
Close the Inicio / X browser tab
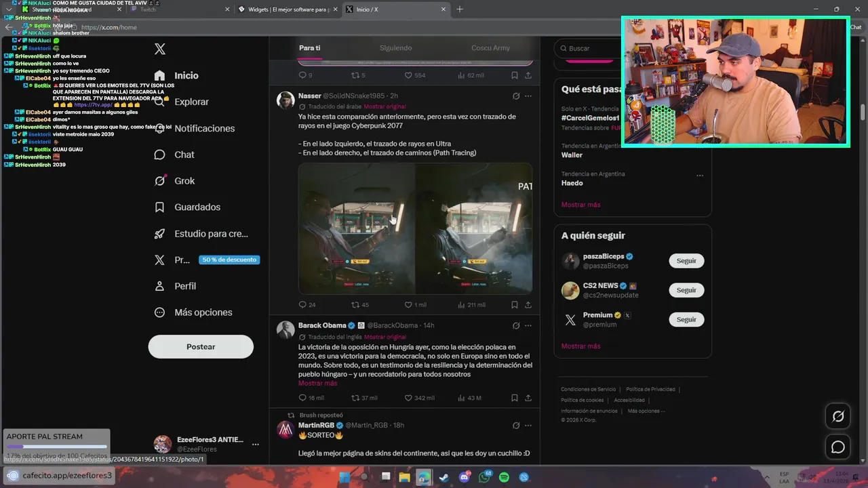pos(443,9)
